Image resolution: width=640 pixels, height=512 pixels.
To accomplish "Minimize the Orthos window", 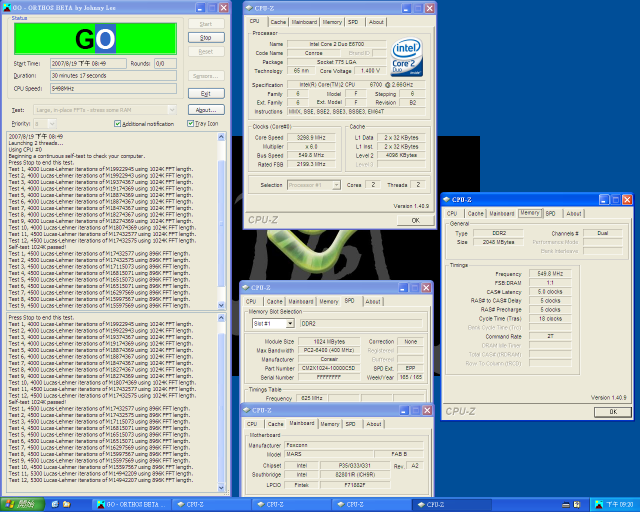I will 200,8.
